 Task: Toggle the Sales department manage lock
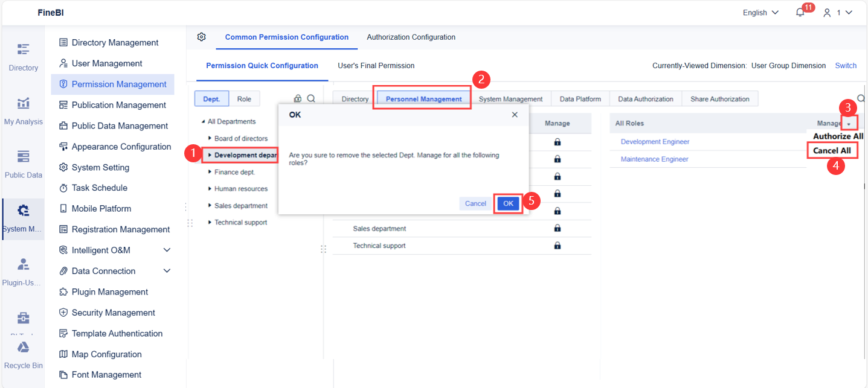point(557,228)
